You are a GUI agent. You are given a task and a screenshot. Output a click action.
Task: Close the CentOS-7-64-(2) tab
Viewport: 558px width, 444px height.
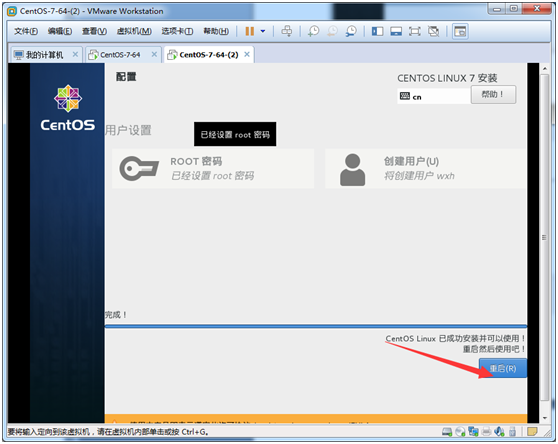point(247,54)
